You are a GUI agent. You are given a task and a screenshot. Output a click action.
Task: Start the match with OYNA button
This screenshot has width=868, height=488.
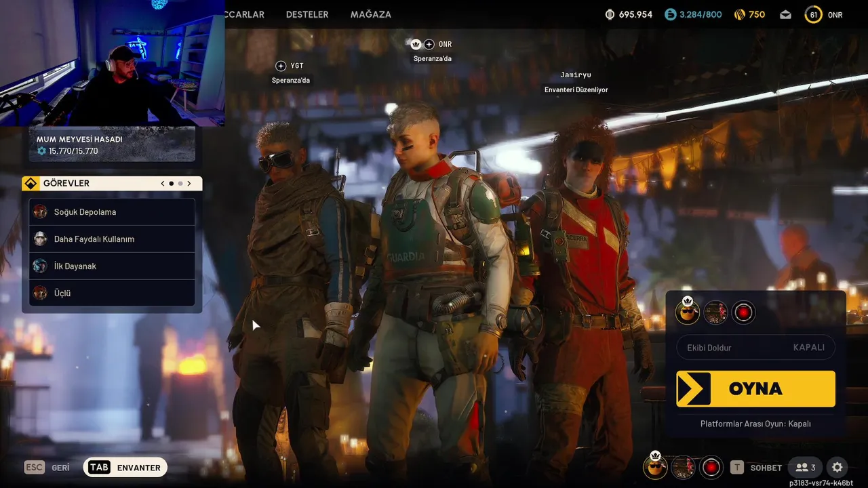pyautogui.click(x=755, y=388)
